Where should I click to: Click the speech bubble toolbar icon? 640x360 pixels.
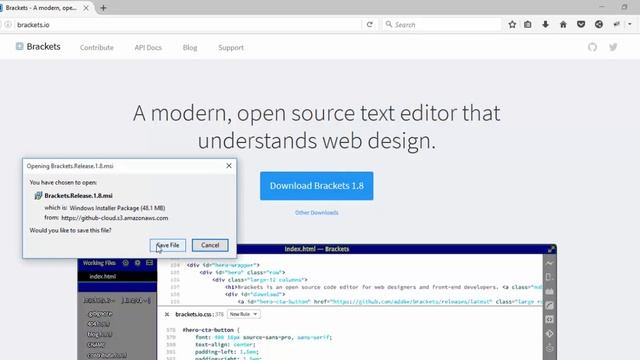tap(616, 24)
